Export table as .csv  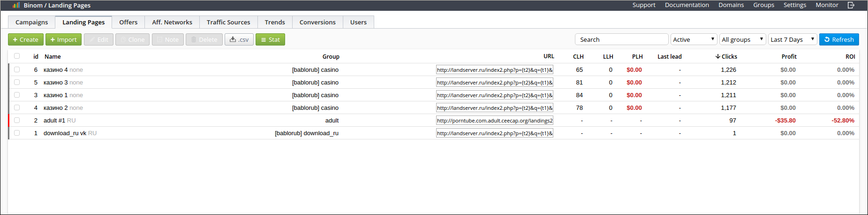[239, 39]
